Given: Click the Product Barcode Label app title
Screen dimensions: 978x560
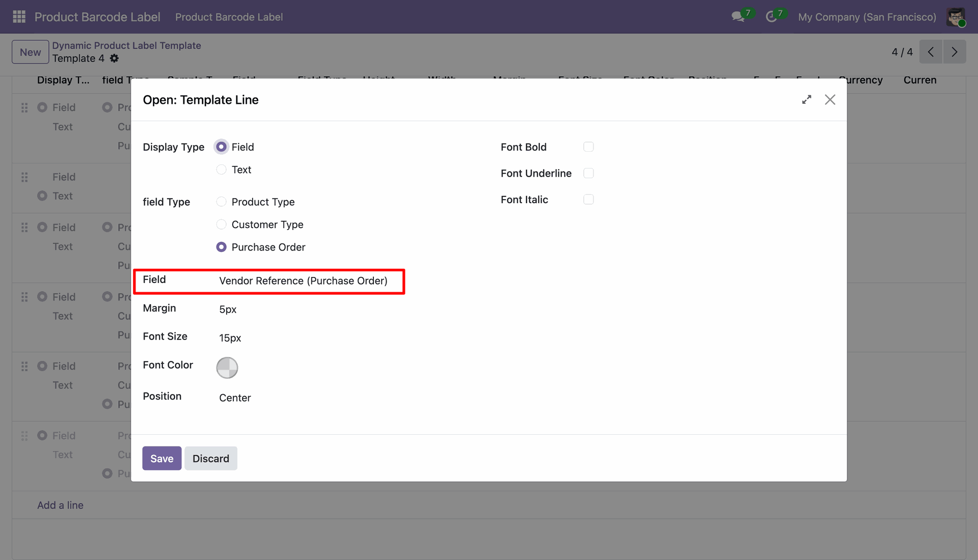Looking at the screenshot, I should tap(97, 17).
